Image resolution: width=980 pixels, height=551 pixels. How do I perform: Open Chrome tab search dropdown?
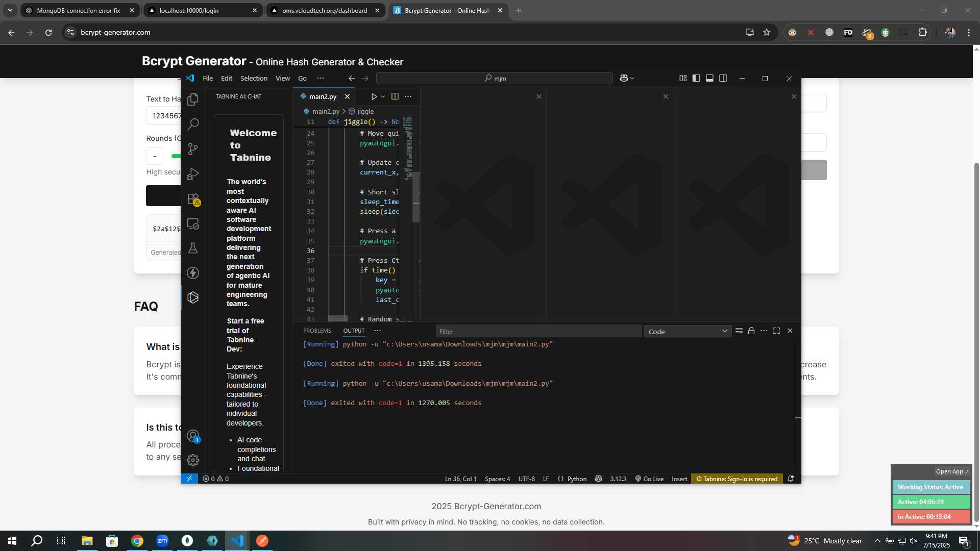tap(10, 10)
